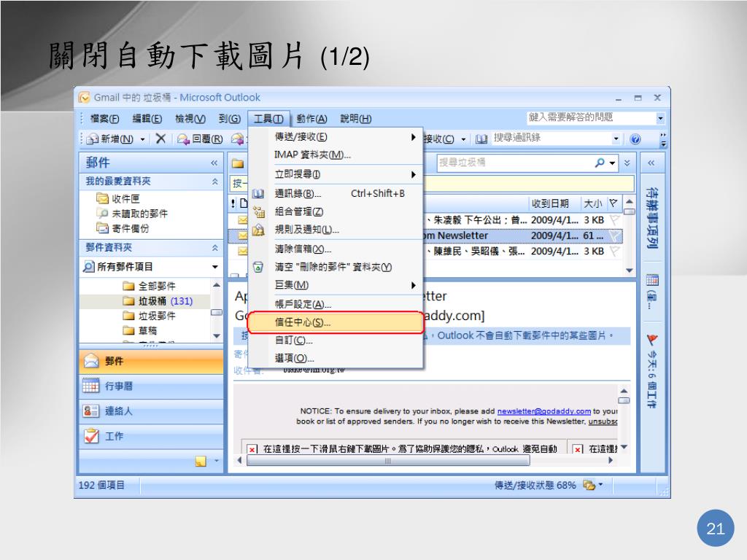
Task: Click the 傳送/接收狀態 icon in status bar
Action: click(589, 485)
